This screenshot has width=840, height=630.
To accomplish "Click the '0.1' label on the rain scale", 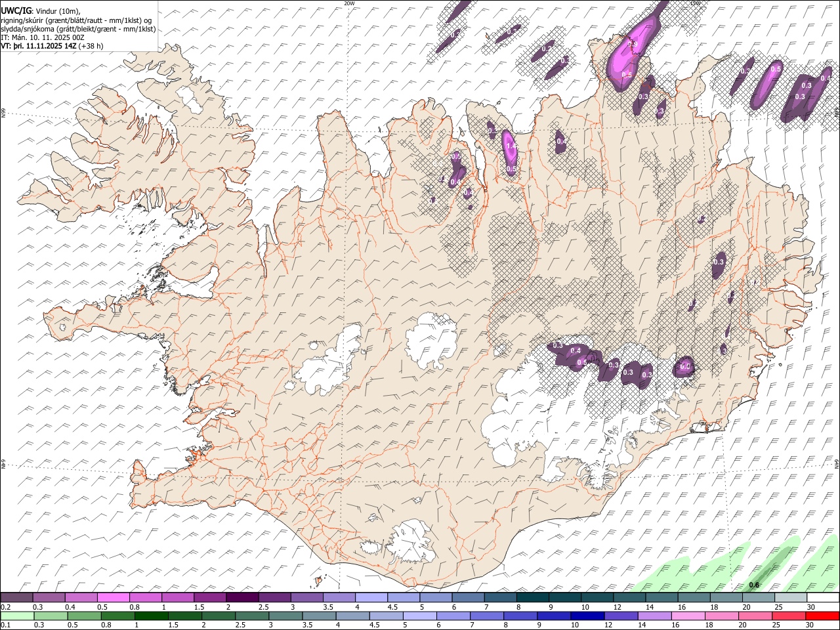I will coord(6,625).
